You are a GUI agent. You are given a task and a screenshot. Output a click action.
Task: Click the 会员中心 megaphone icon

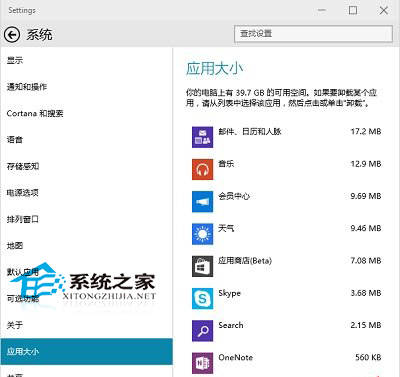click(x=202, y=202)
